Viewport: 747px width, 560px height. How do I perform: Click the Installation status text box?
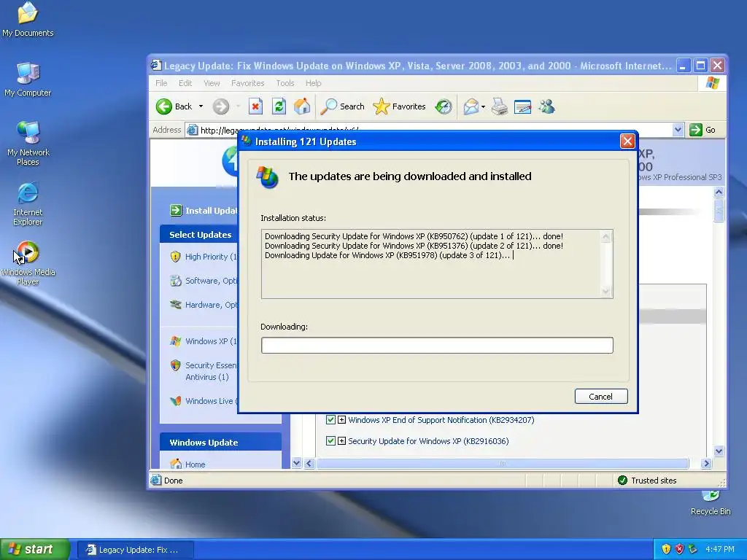[x=437, y=264]
